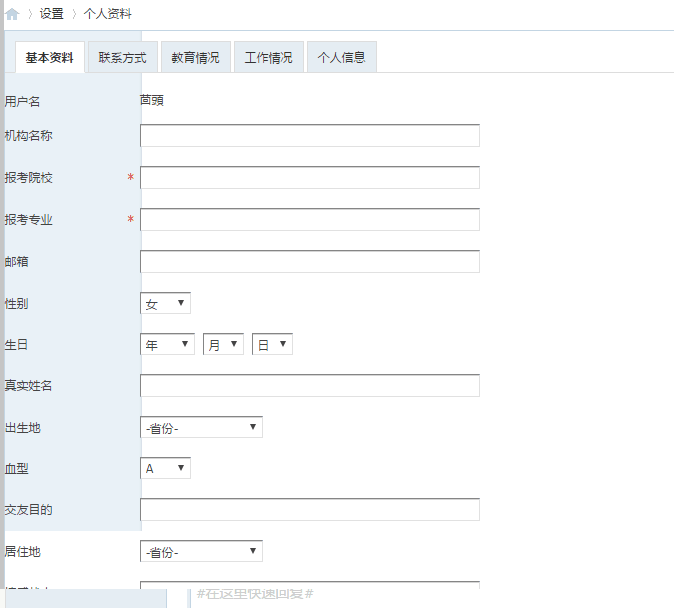
Task: Click into the 报考院校 input box
Action: [310, 178]
